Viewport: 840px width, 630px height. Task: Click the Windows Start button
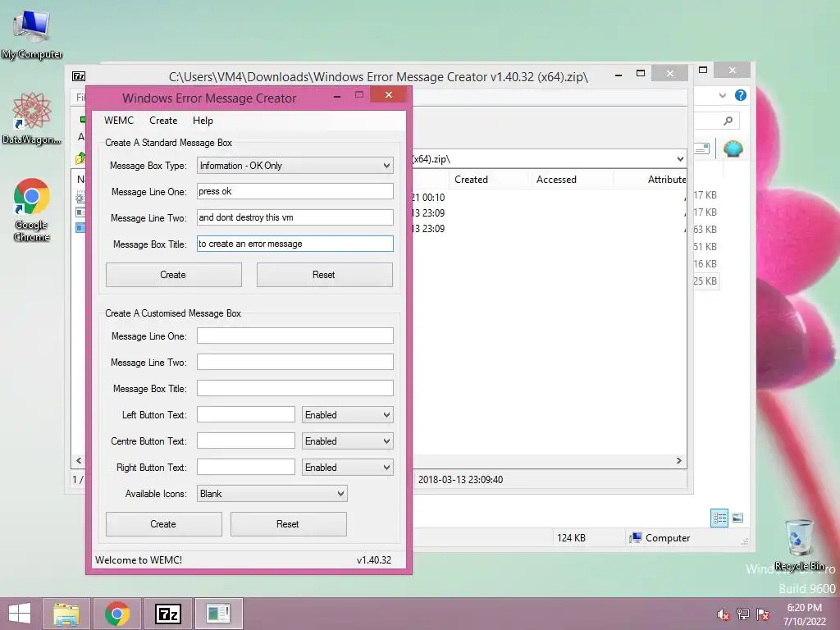tap(20, 614)
